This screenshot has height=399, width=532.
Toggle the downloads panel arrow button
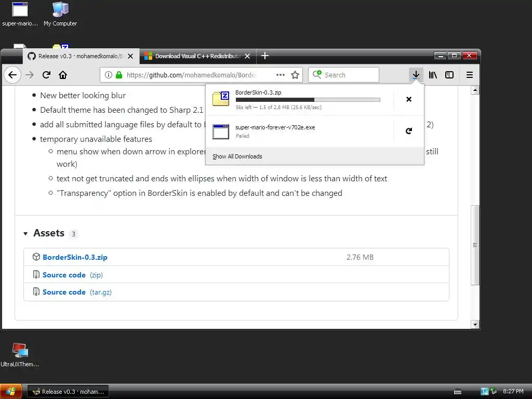(416, 75)
